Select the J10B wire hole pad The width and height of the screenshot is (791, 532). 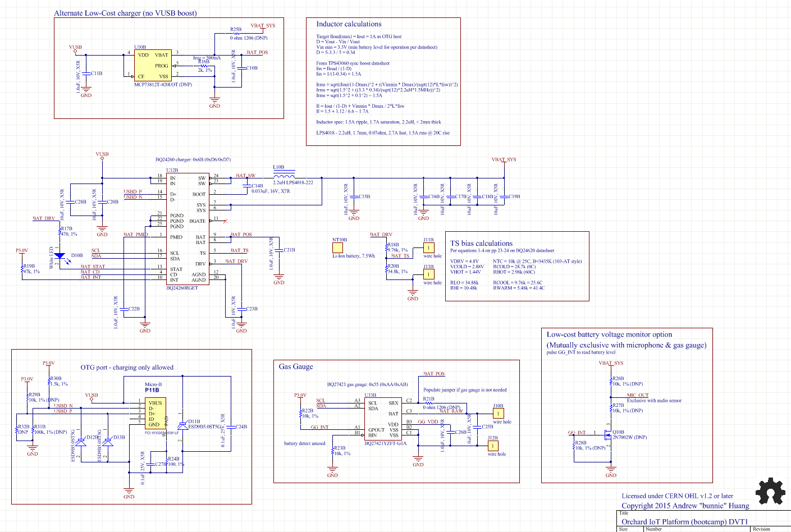click(498, 414)
